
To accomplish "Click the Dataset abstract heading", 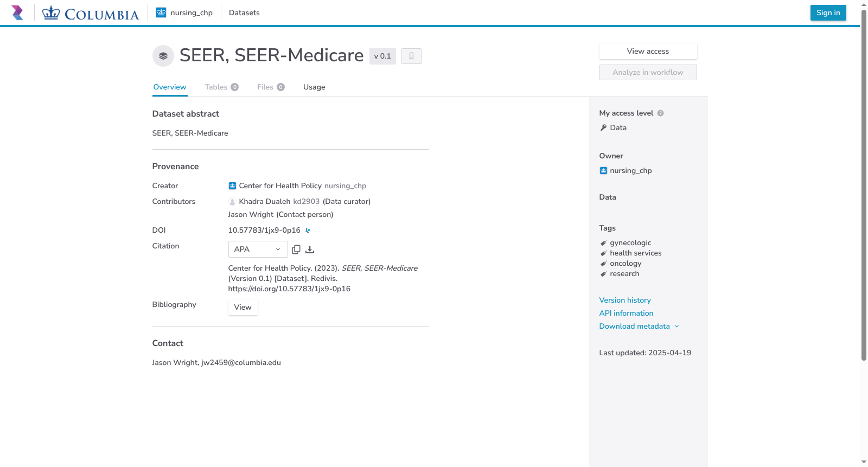I will [x=186, y=113].
